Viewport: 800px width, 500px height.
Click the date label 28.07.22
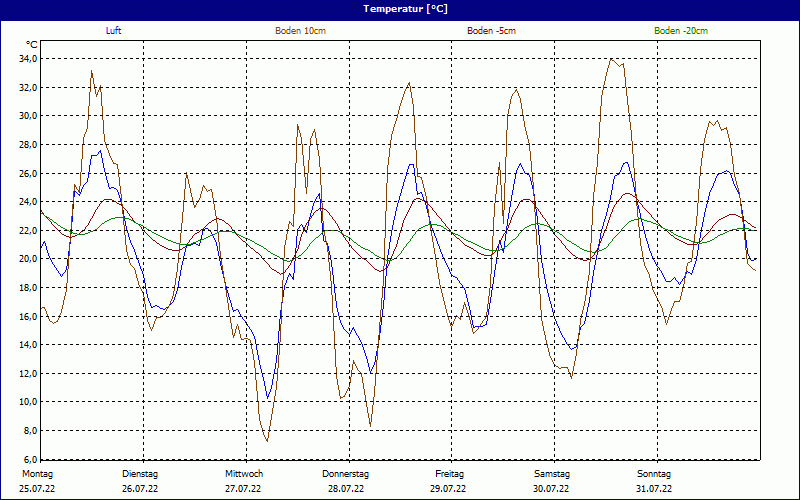pos(346,489)
